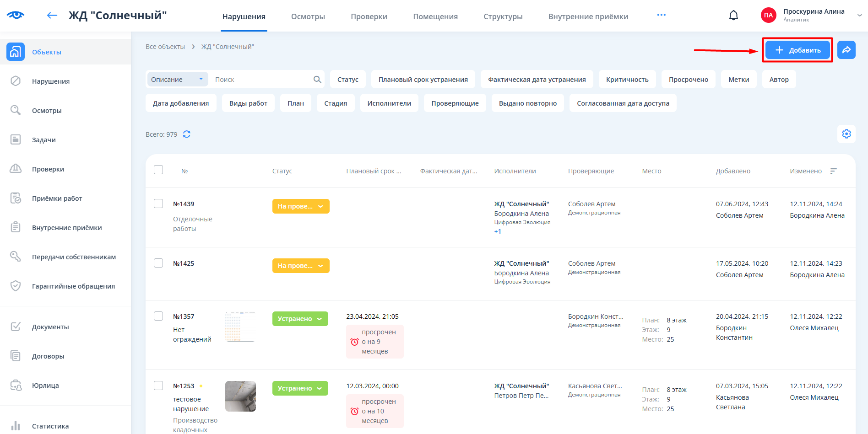868x434 pixels.
Task: Select the checkbox for violation №1439
Action: [158, 204]
